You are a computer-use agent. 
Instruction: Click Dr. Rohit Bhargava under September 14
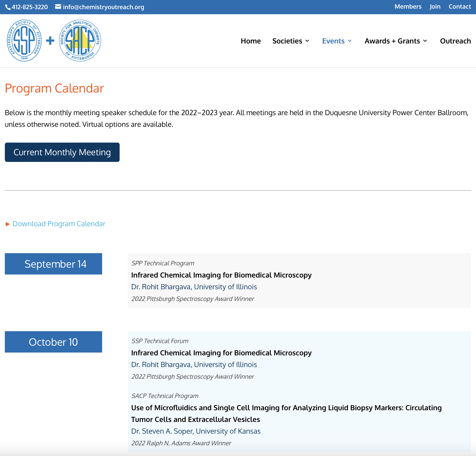click(194, 287)
